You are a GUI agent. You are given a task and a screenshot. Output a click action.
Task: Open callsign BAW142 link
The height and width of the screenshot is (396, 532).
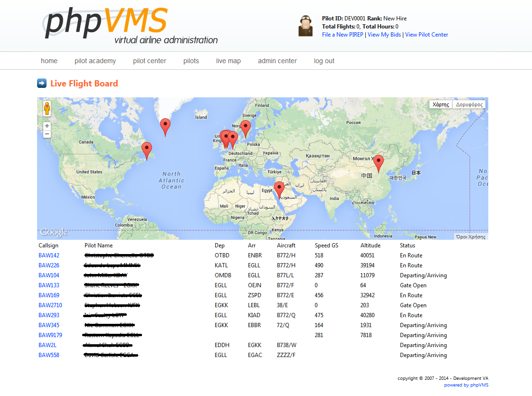[49, 255]
